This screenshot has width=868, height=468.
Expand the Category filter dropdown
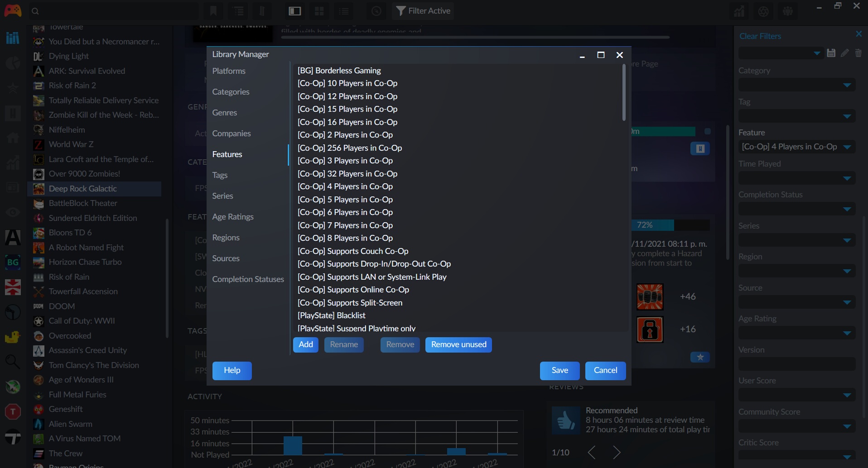[797, 85]
